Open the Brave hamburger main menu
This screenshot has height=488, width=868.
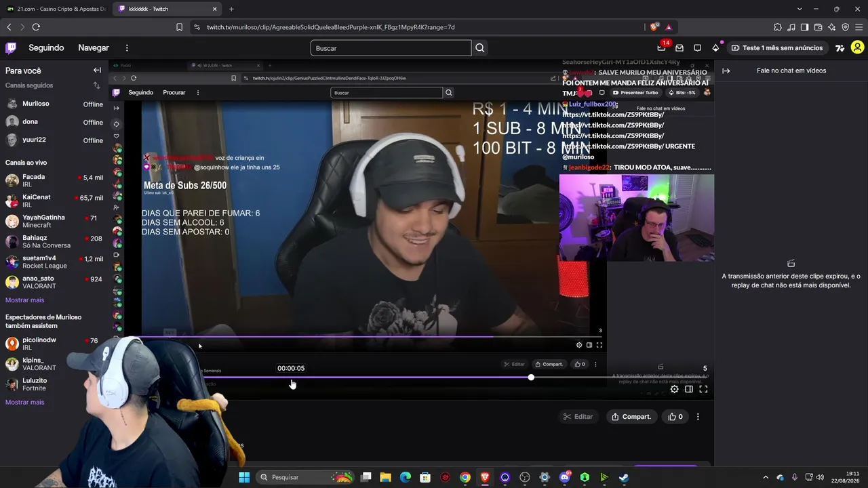[859, 27]
